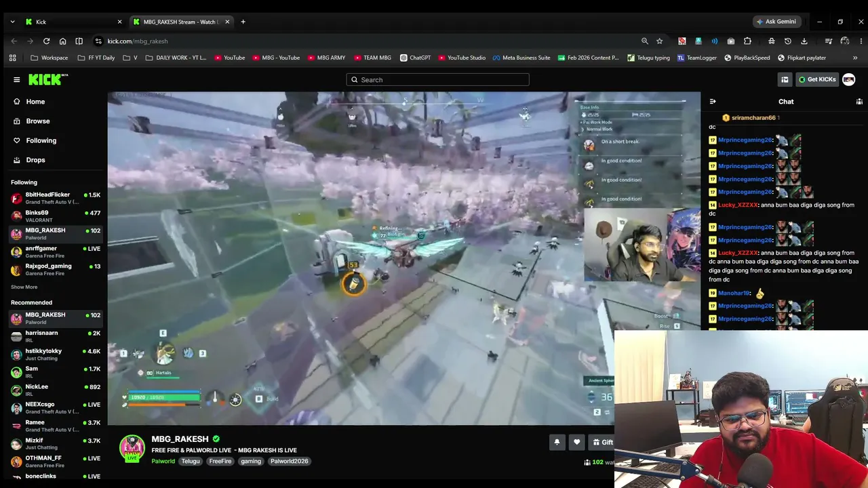Click the live stream video player
The width and height of the screenshot is (868, 488).
[403, 258]
